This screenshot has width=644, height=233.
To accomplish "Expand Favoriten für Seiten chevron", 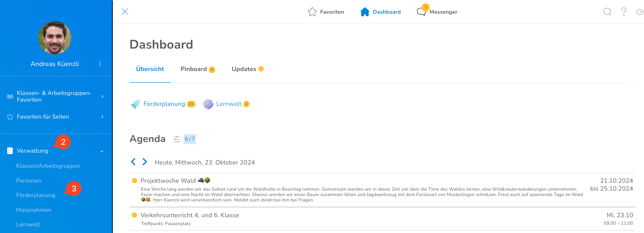I will coord(102,117).
